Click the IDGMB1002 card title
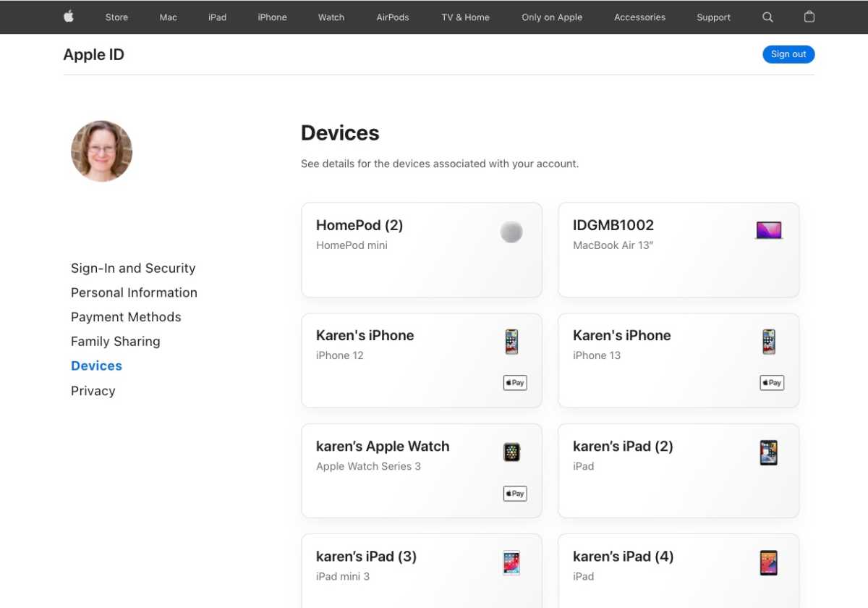Viewport: 868px width, 608px height. click(x=613, y=225)
